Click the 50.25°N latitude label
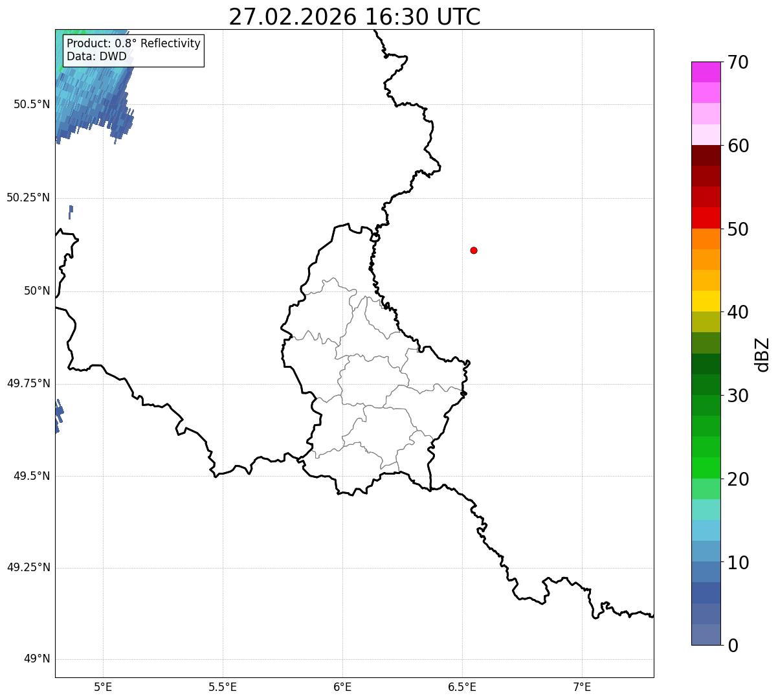 (28, 198)
